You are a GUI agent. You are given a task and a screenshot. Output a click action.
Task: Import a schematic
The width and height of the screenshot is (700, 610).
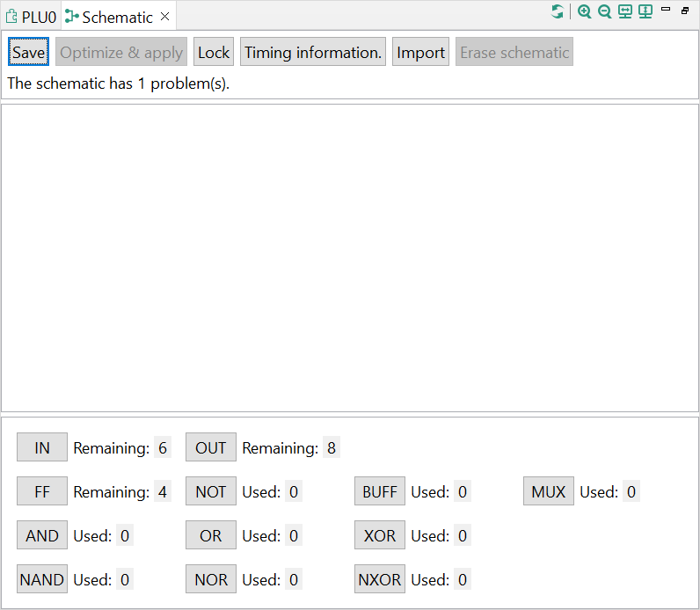[420, 52]
